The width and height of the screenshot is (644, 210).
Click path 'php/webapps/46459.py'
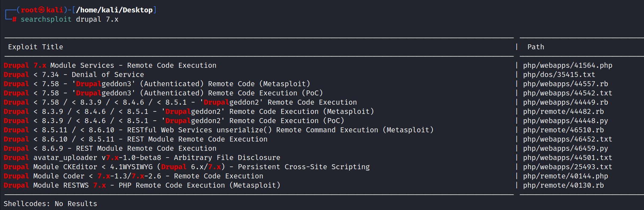(x=566, y=148)
